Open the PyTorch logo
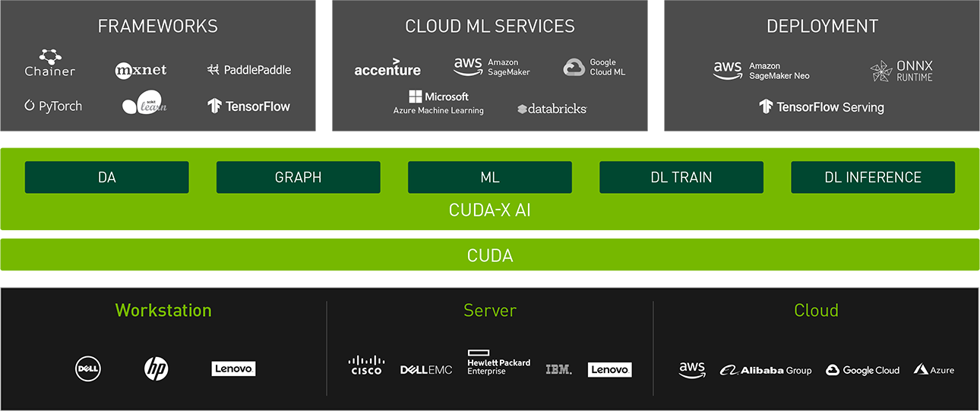The image size is (980, 411). click(53, 106)
